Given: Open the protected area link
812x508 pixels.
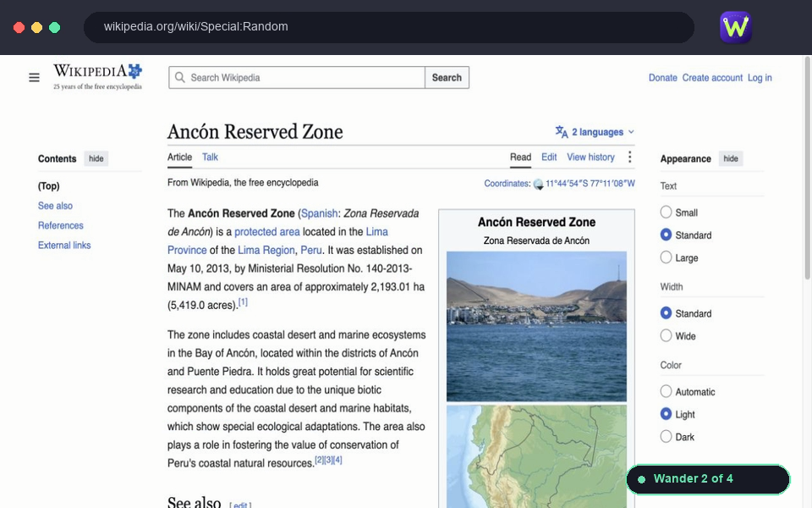Looking at the screenshot, I should (x=267, y=232).
